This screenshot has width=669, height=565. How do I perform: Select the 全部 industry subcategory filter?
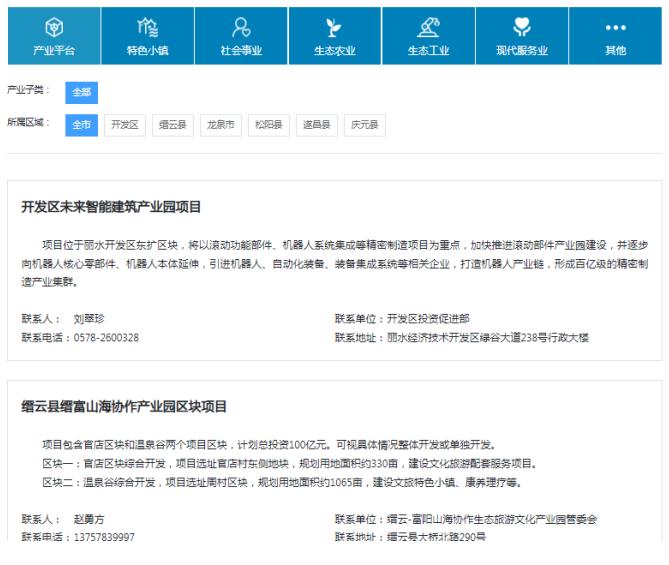pyautogui.click(x=81, y=92)
